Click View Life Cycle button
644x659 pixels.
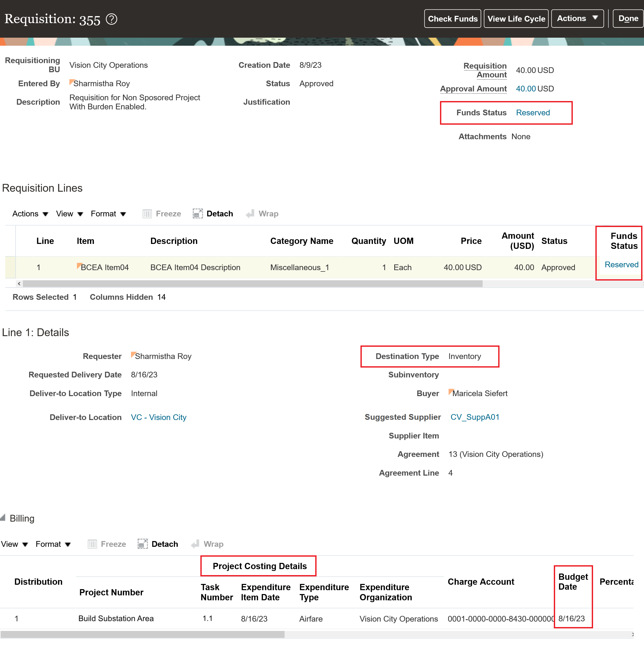[516, 19]
